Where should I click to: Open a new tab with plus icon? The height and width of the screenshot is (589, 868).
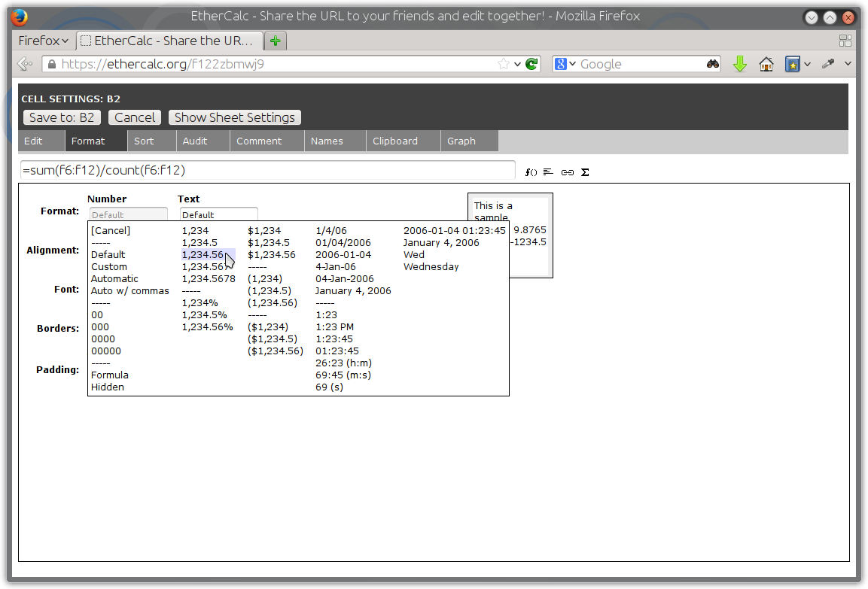pos(276,41)
